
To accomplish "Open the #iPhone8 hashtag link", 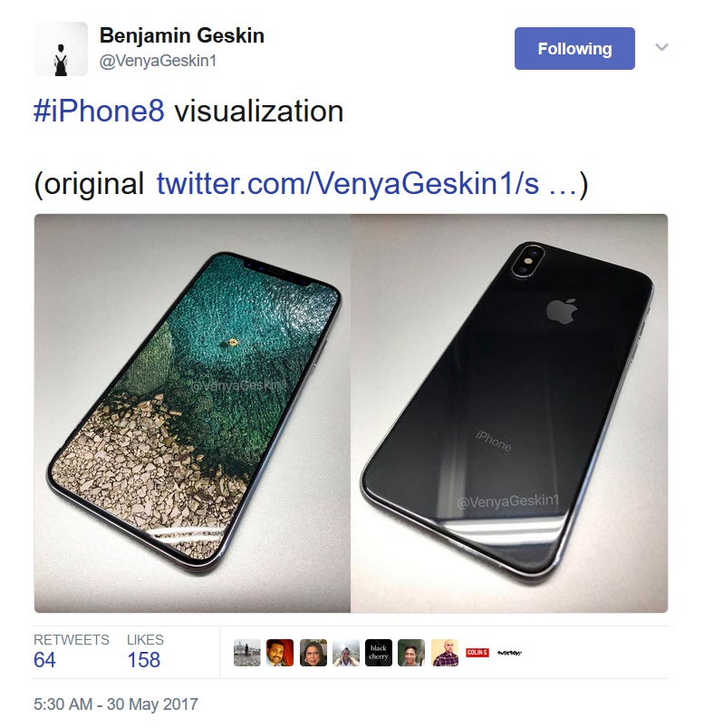I will click(99, 112).
